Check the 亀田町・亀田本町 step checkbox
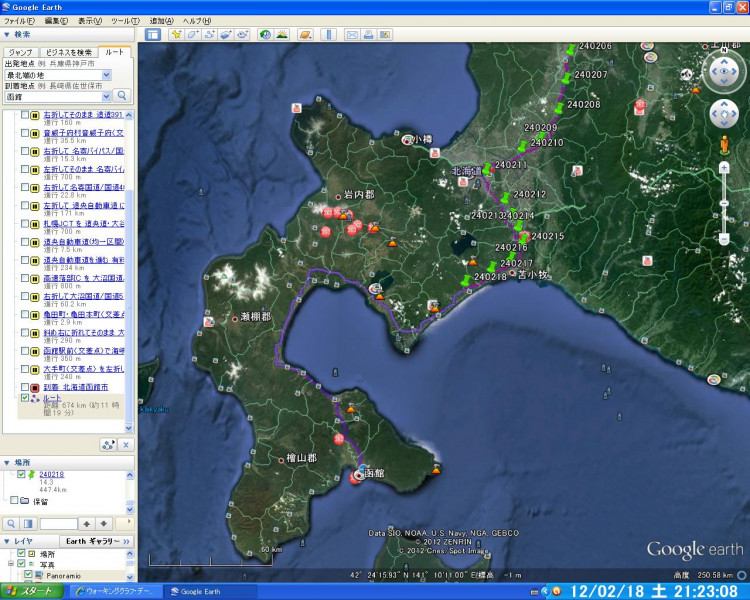750x600 pixels. 25,314
